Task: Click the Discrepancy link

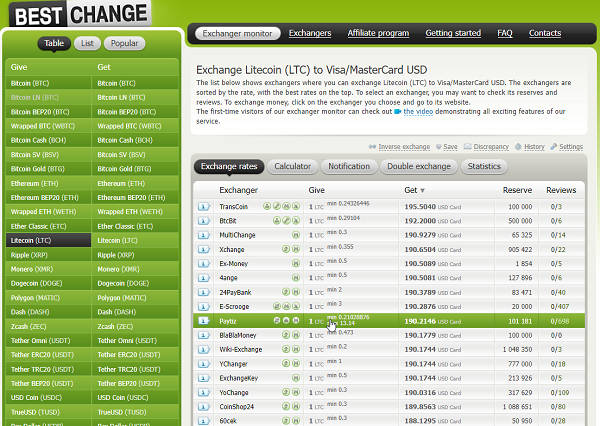Action: (x=491, y=147)
